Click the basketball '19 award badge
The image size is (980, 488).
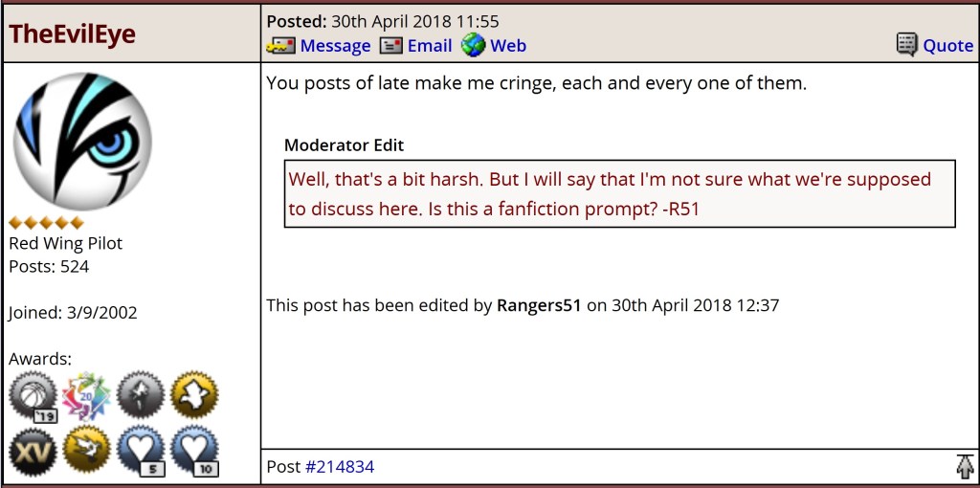(x=33, y=396)
